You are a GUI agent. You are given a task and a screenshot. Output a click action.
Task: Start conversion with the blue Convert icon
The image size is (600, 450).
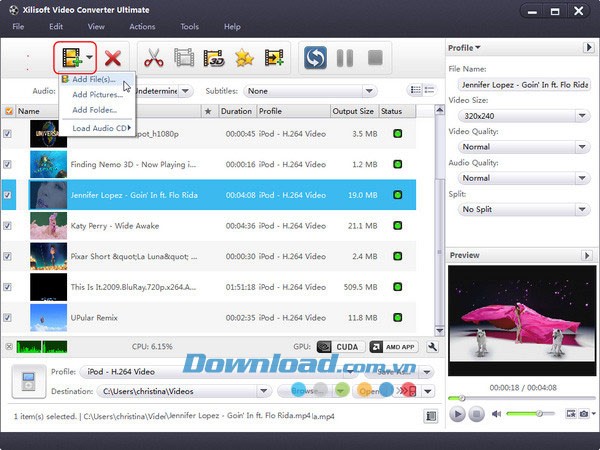315,58
